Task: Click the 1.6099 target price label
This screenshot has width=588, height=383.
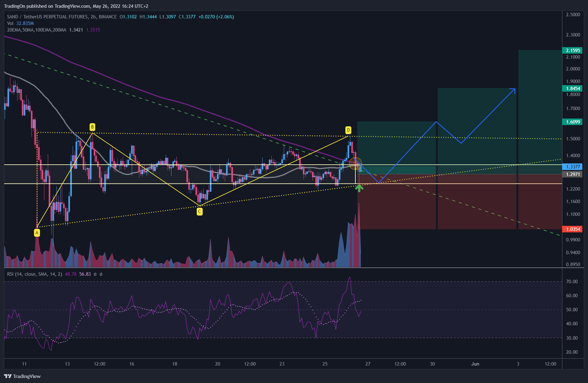Action: [x=573, y=122]
